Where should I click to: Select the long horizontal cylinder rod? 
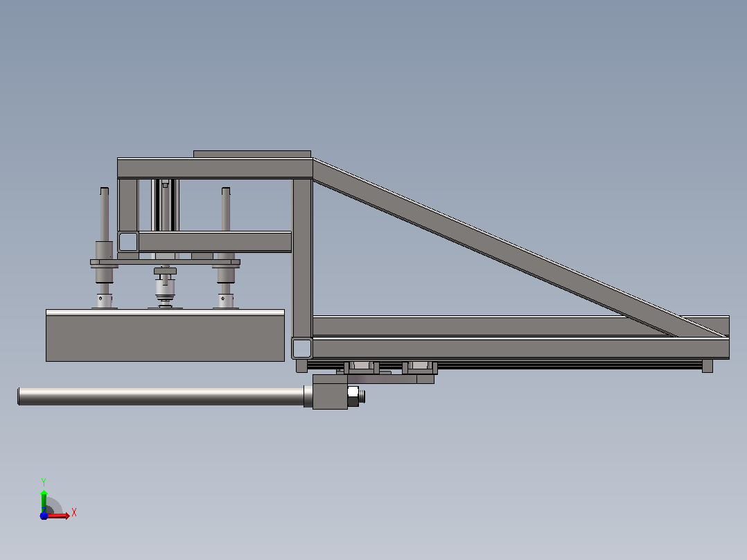coord(161,396)
